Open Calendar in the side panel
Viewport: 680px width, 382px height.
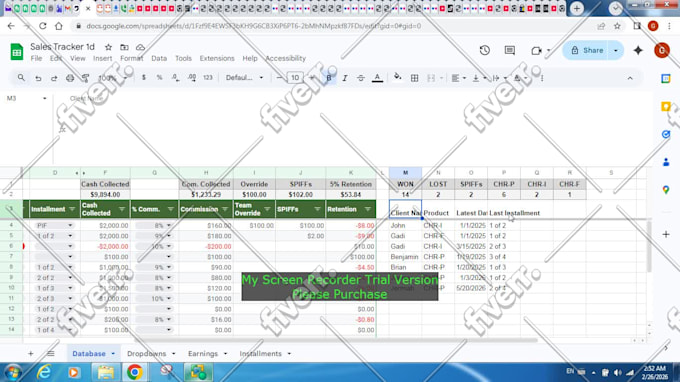pyautogui.click(x=666, y=78)
